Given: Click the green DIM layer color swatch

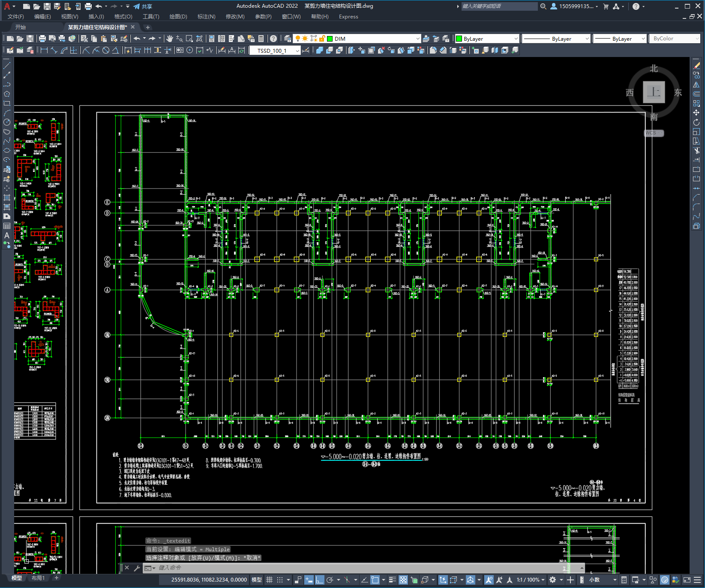Looking at the screenshot, I should click(330, 39).
